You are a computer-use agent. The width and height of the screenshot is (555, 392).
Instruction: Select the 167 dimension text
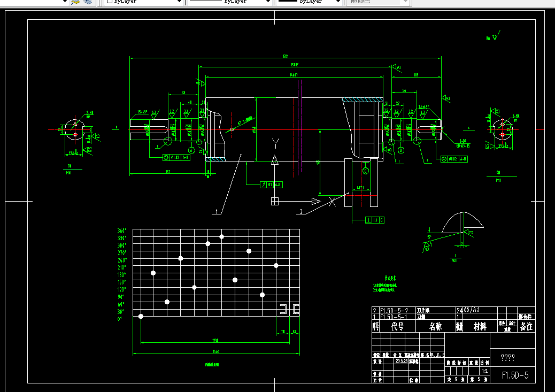[x=168, y=172]
